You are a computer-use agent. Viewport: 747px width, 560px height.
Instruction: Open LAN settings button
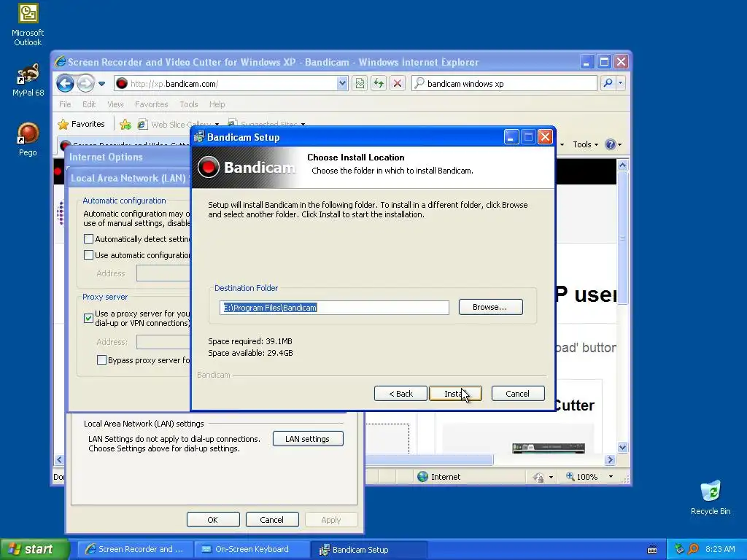[x=308, y=438]
